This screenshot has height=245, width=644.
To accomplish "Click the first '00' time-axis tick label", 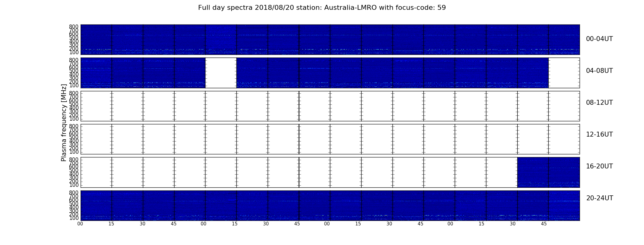I will pyautogui.click(x=80, y=224).
